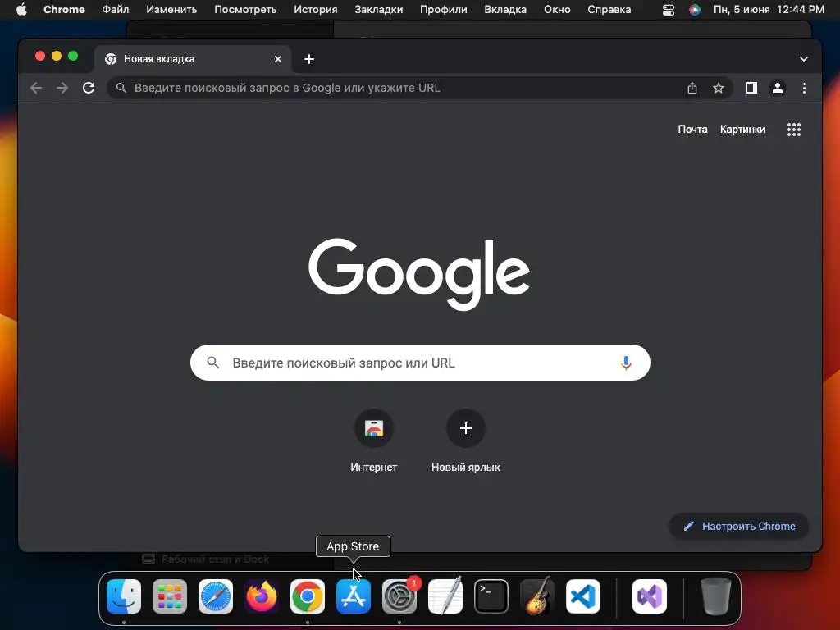Screen dimensions: 840x630
Task: Launch Firefox from the Dock
Action: [x=262, y=596]
